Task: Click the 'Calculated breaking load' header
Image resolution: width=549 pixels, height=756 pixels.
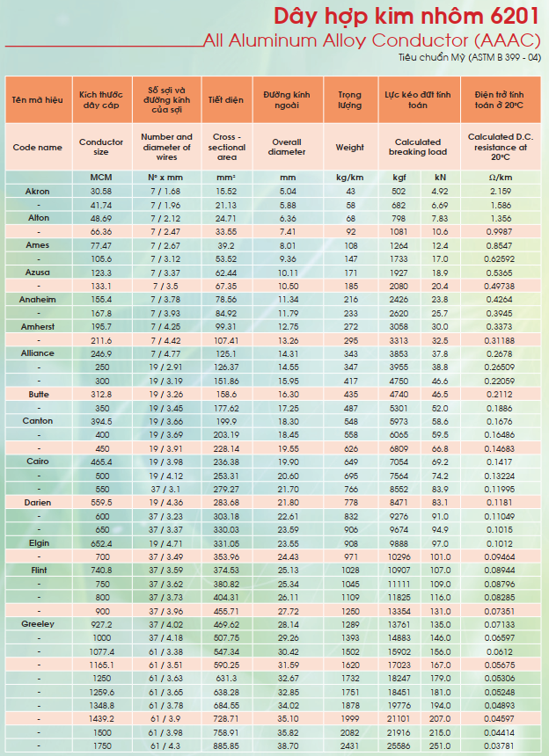Action: [418, 147]
